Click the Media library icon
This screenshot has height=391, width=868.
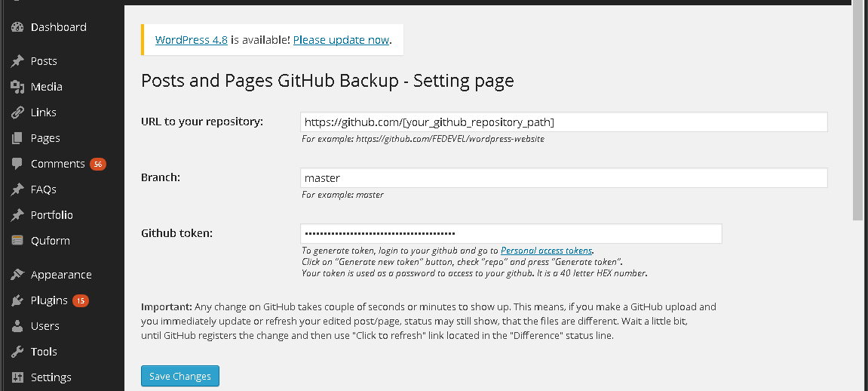click(x=17, y=86)
